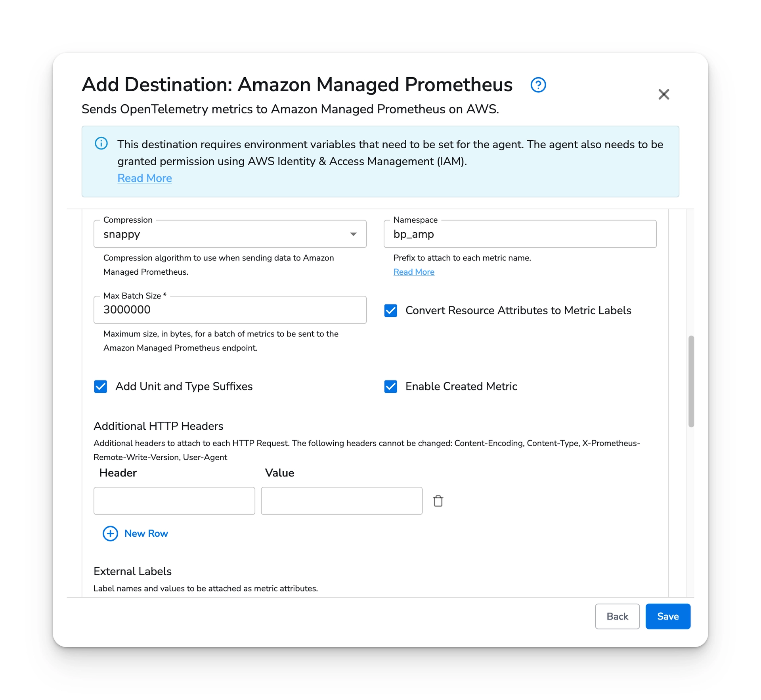The image size is (761, 700).
Task: Open Read More link in info banner
Action: [145, 178]
